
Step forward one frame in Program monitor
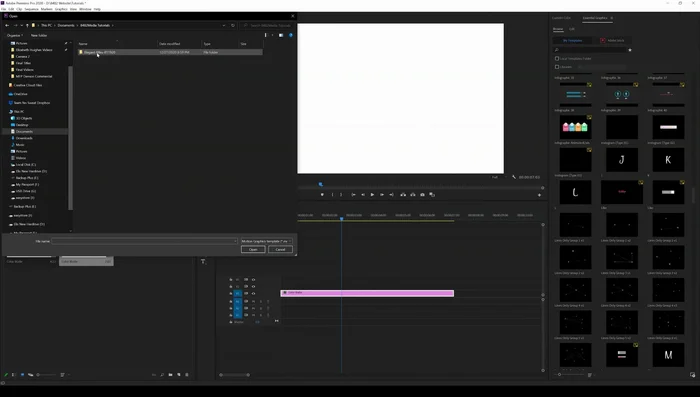point(382,195)
